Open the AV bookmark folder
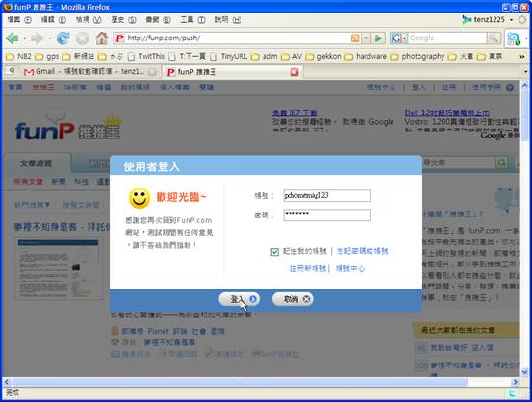This screenshot has height=402, width=532. (x=291, y=57)
